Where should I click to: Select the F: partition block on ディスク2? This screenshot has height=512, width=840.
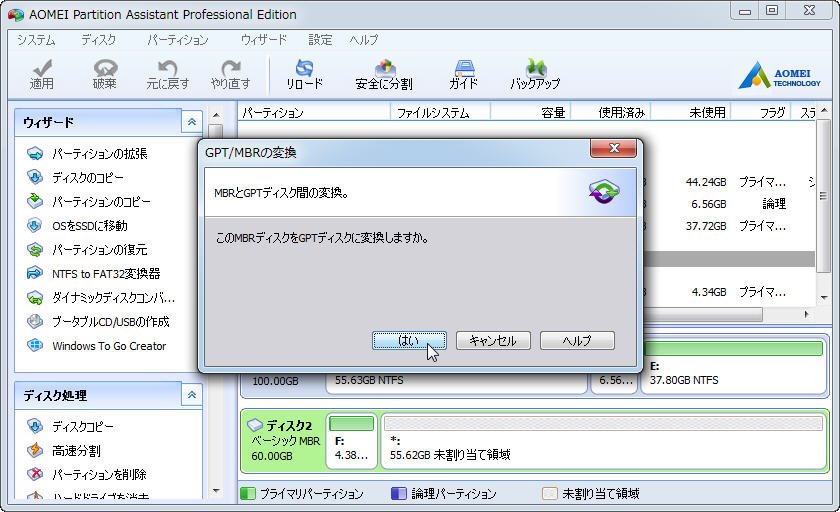click(x=351, y=440)
